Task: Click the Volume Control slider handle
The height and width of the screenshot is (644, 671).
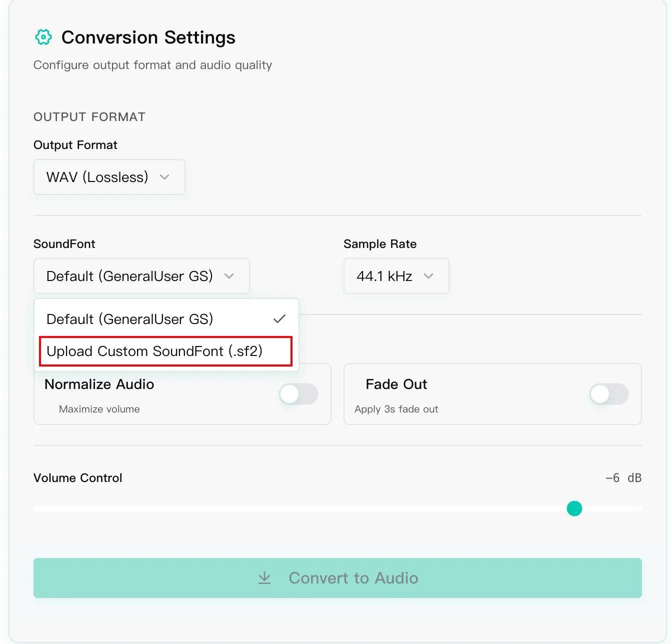Action: tap(574, 508)
